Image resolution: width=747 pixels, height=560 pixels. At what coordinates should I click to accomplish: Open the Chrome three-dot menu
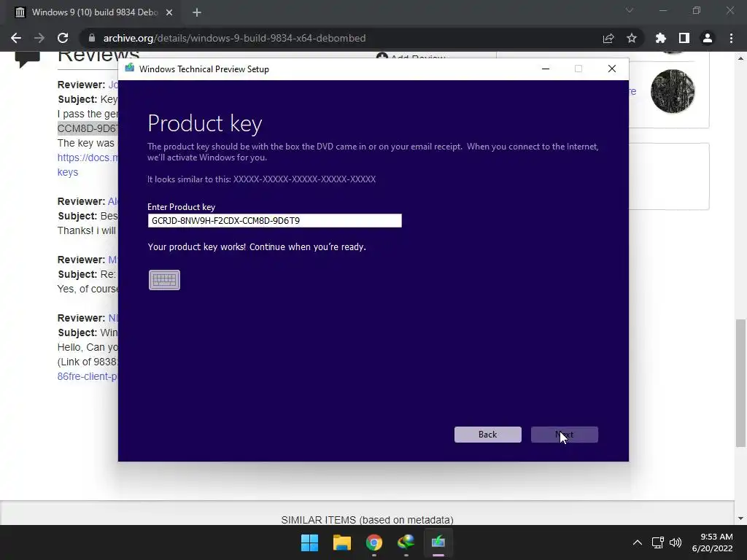731,38
